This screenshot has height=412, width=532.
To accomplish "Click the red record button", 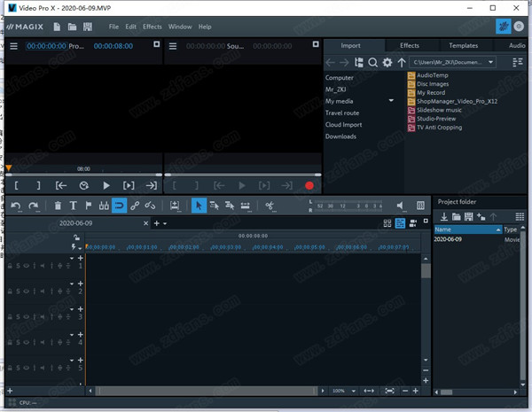I will click(x=309, y=185).
